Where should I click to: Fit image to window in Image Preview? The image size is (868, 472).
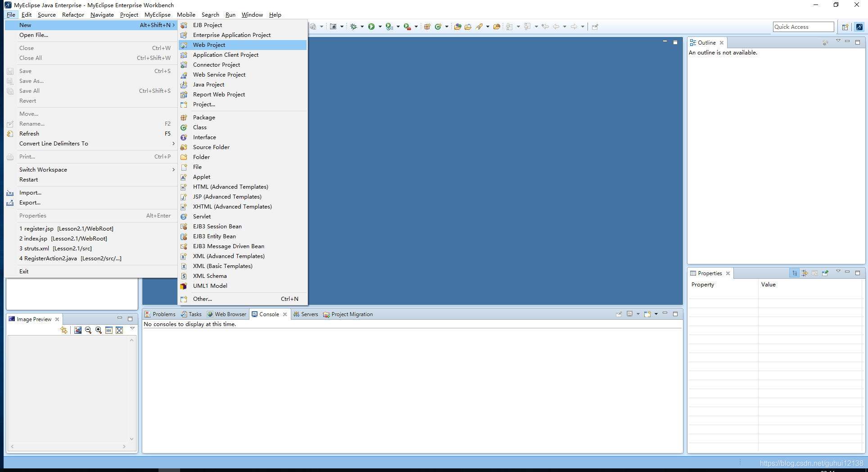pyautogui.click(x=119, y=330)
